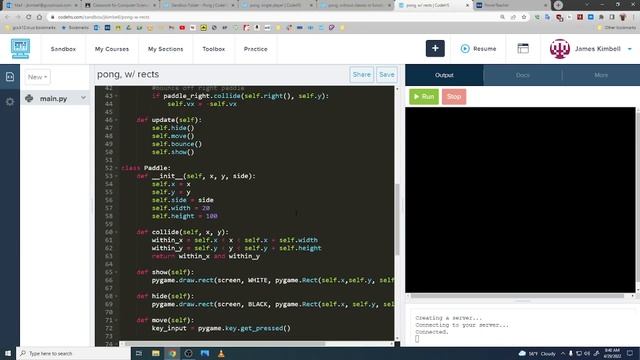The height and width of the screenshot is (360, 640).
Task: Reload the browser page
Action: pos(28,17)
